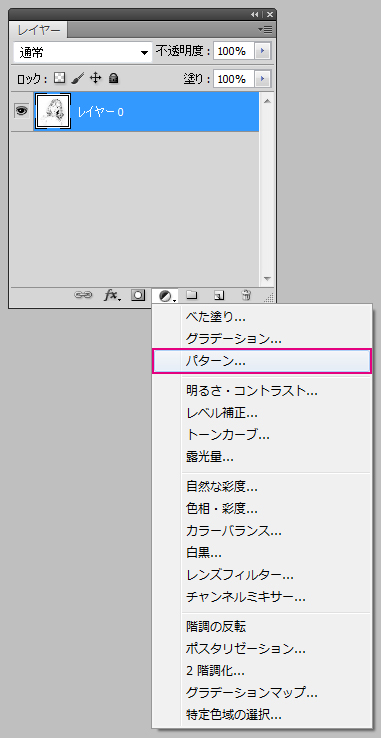Viewport: 381px width, 738px height.
Task: Select the レイヤー 0 thumbnail
Action: pos(53,111)
